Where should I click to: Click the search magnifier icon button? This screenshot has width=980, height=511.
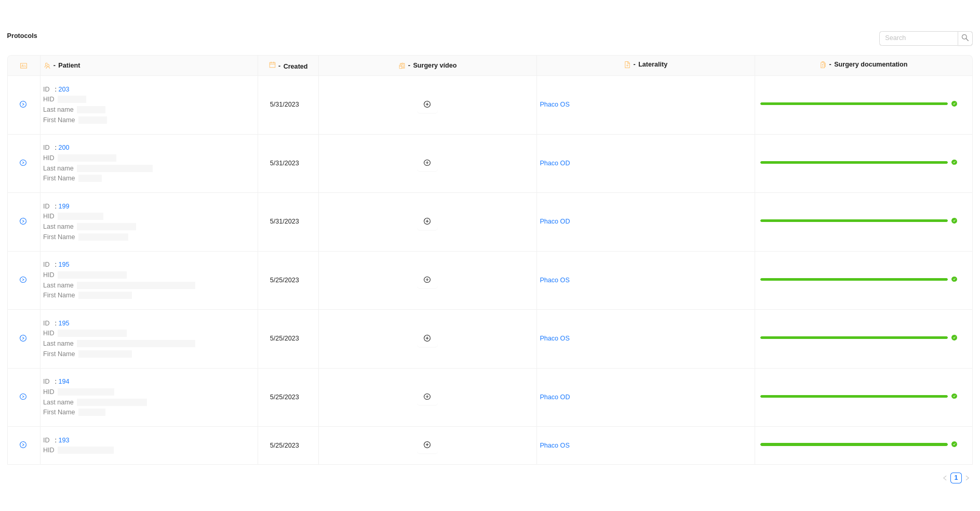click(965, 38)
